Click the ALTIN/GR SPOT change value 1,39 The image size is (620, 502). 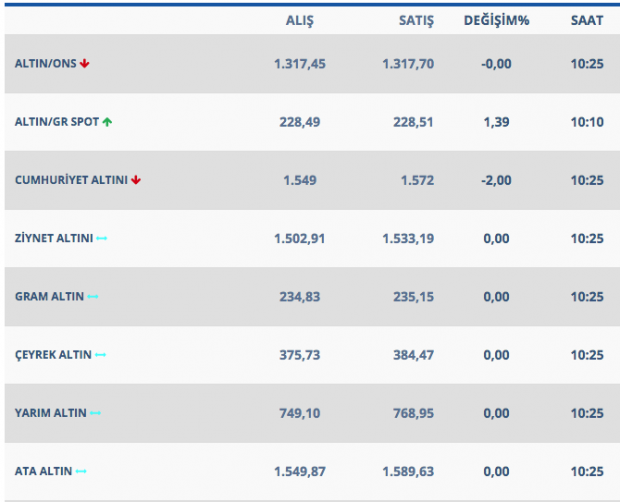tap(496, 122)
